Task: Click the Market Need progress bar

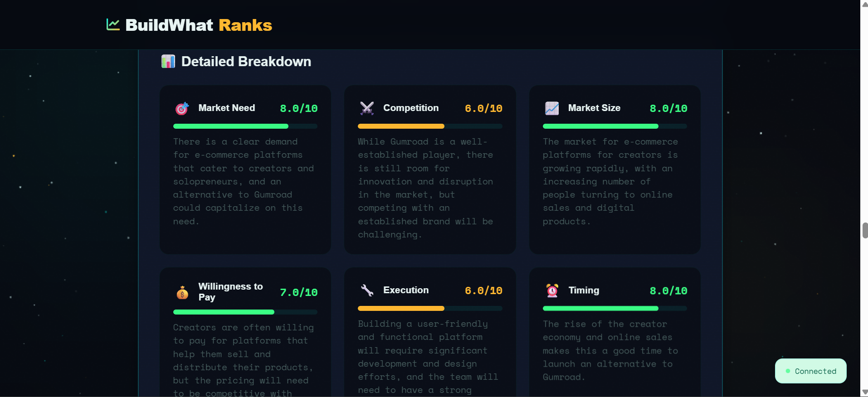Action: tap(245, 126)
